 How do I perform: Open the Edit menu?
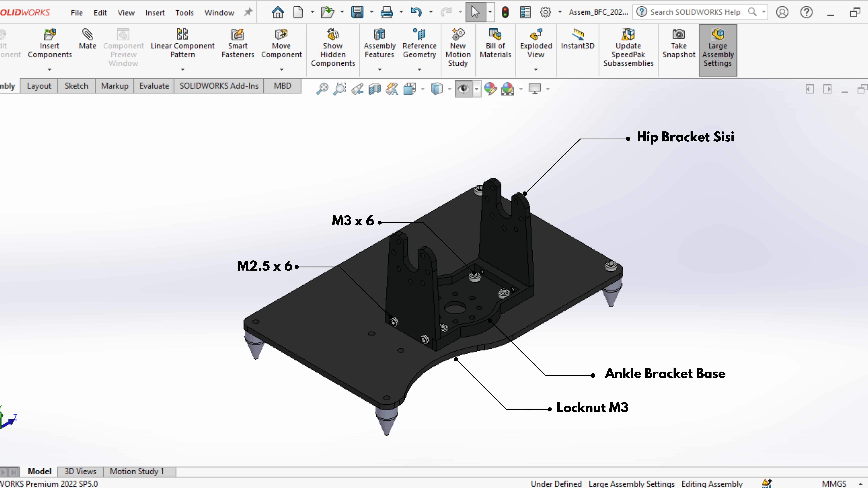100,13
